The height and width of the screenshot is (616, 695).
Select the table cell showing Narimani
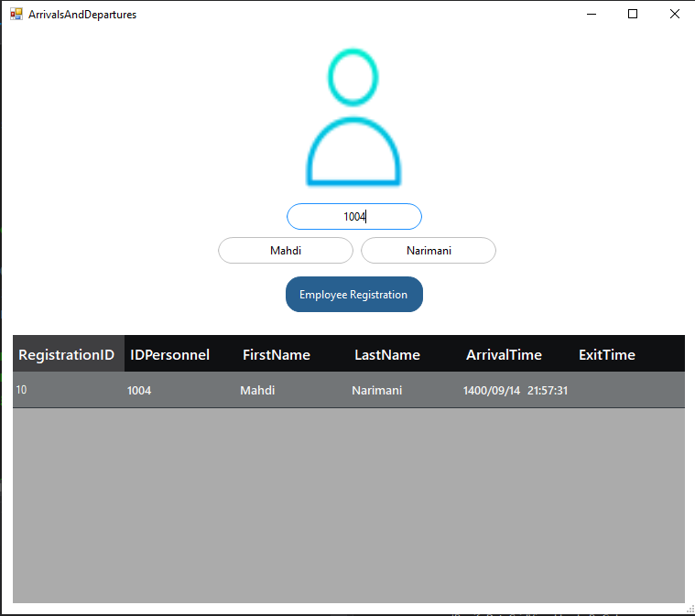click(405, 390)
